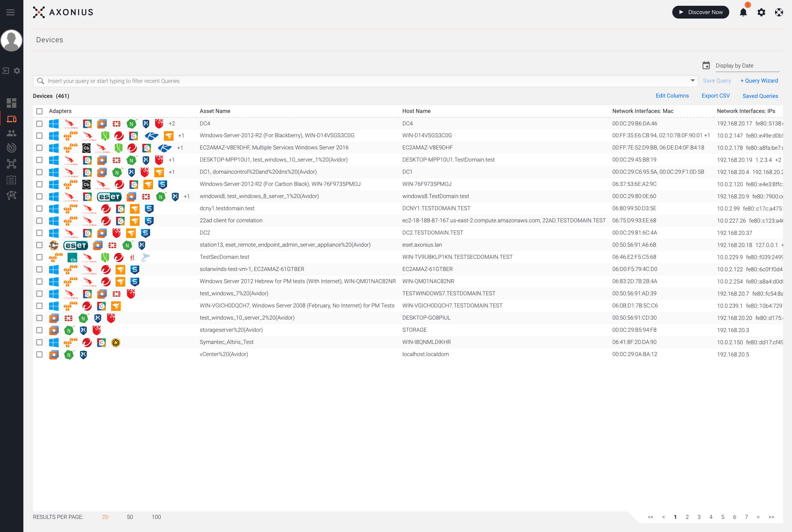Focus the query search input field
The image size is (792, 532).
[x=365, y=81]
